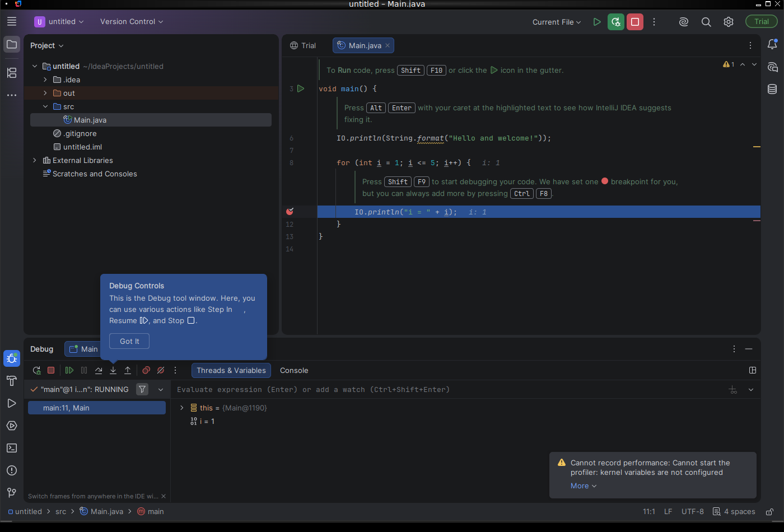
Task: Select Threads & Variables tab
Action: point(231,370)
